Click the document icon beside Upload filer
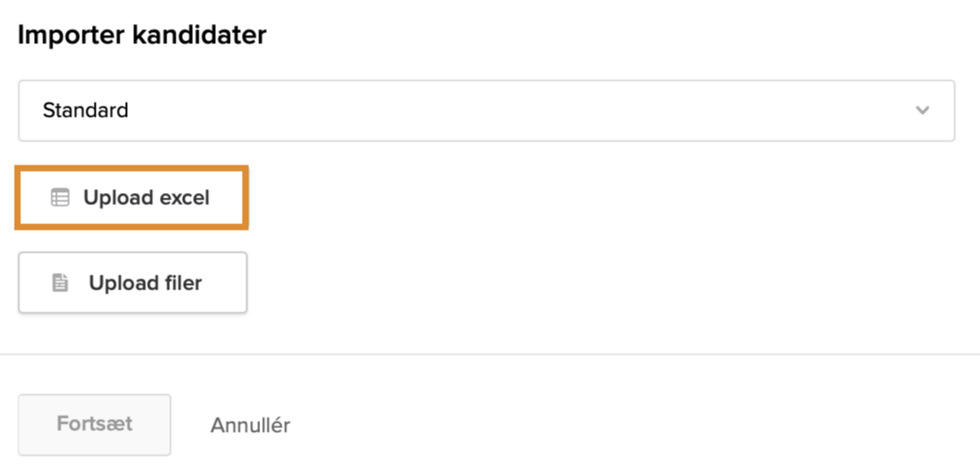This screenshot has height=476, width=980. click(x=60, y=283)
